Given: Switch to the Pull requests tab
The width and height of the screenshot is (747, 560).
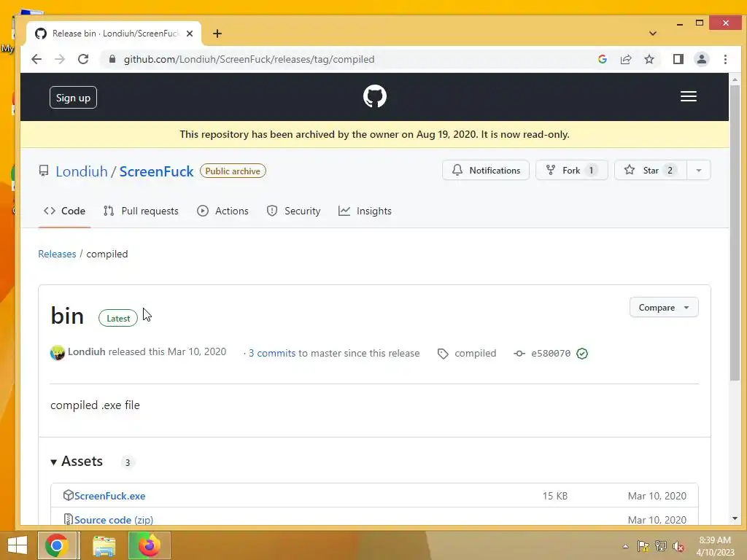Looking at the screenshot, I should [141, 211].
